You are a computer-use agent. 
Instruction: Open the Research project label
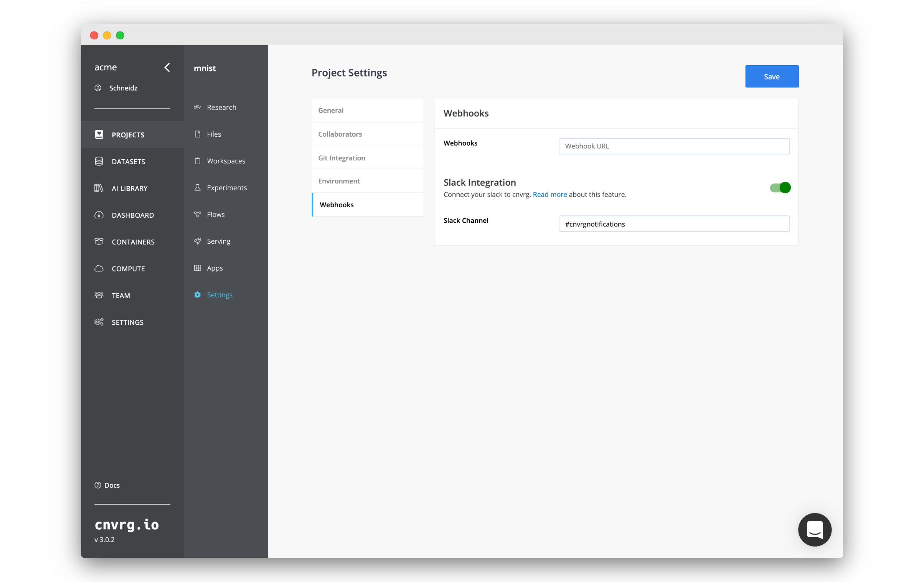221,107
